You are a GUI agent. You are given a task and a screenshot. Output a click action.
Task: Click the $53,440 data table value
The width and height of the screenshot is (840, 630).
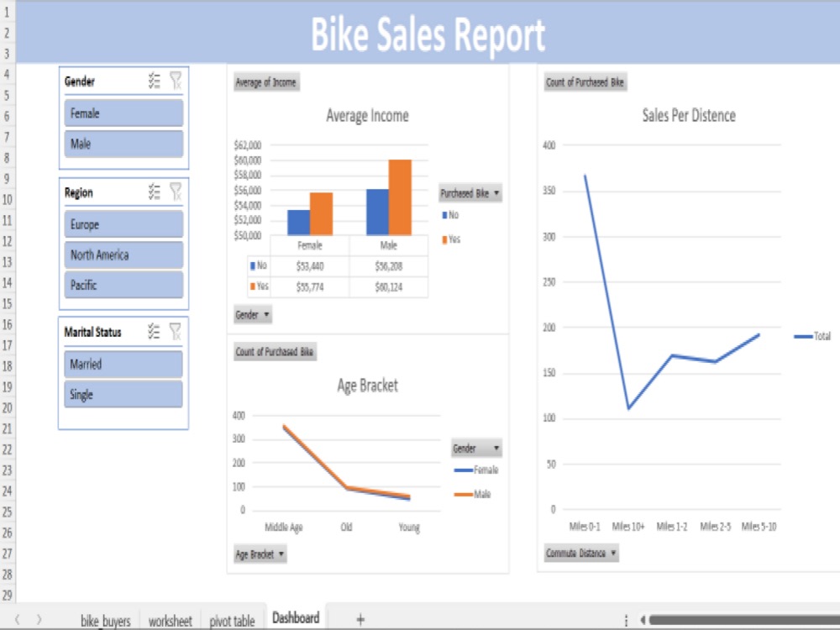[x=310, y=266]
